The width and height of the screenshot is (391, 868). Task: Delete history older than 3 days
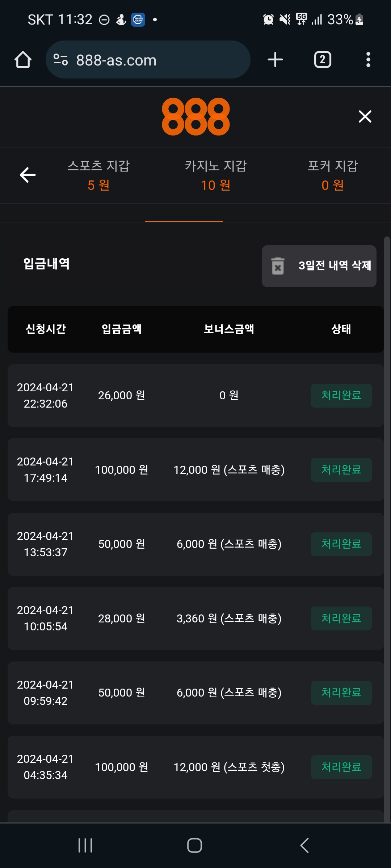[x=319, y=266]
